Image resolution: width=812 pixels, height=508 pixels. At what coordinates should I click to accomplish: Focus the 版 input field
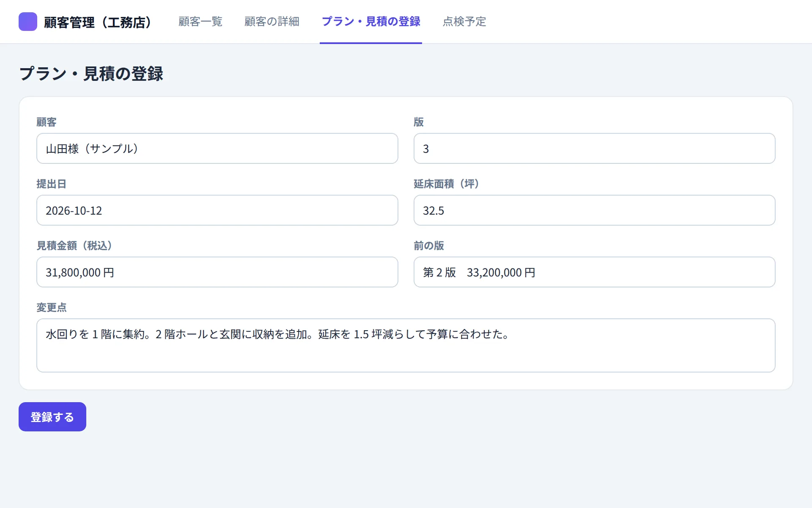point(594,149)
